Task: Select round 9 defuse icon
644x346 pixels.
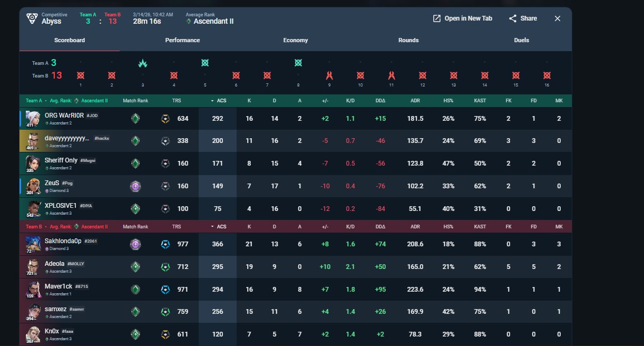Action: pyautogui.click(x=329, y=75)
